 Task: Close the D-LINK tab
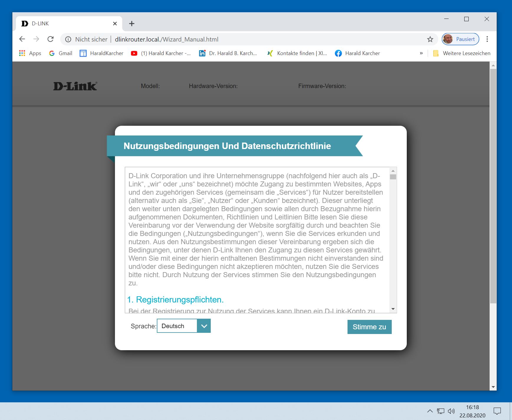click(x=115, y=24)
